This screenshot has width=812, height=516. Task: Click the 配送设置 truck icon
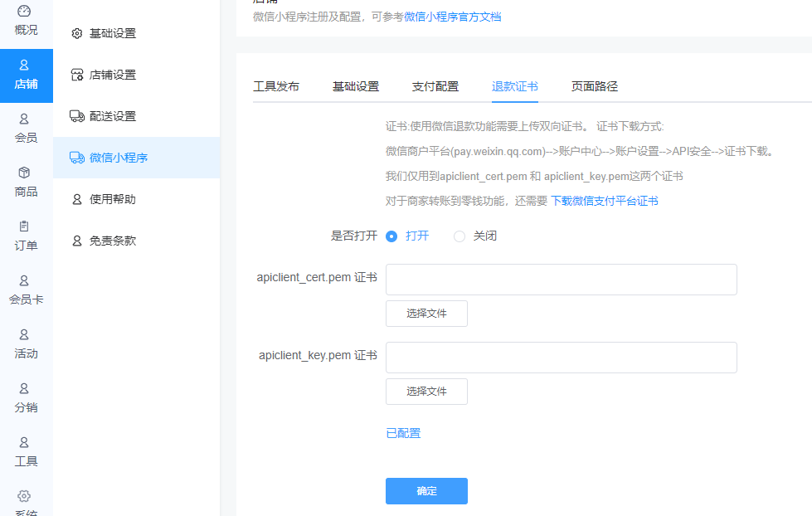coord(77,116)
